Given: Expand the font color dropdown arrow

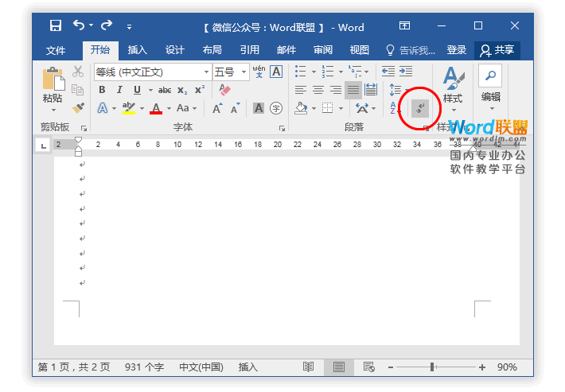Looking at the screenshot, I should coord(169,108).
